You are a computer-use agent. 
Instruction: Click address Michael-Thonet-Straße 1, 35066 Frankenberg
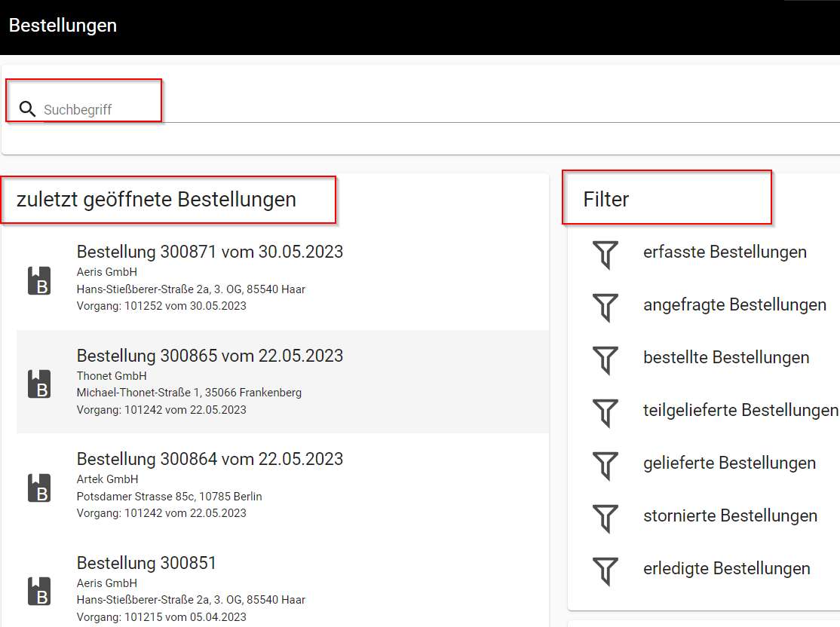[189, 393]
